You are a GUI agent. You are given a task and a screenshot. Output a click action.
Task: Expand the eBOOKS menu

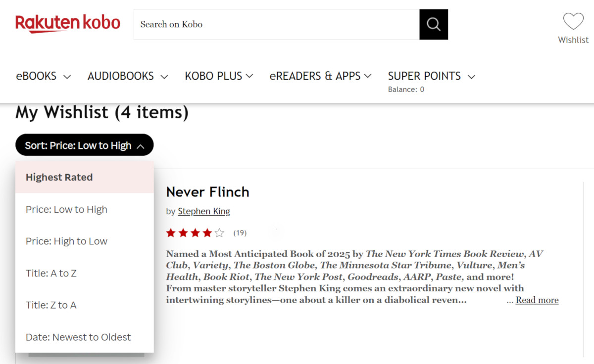[x=44, y=76]
